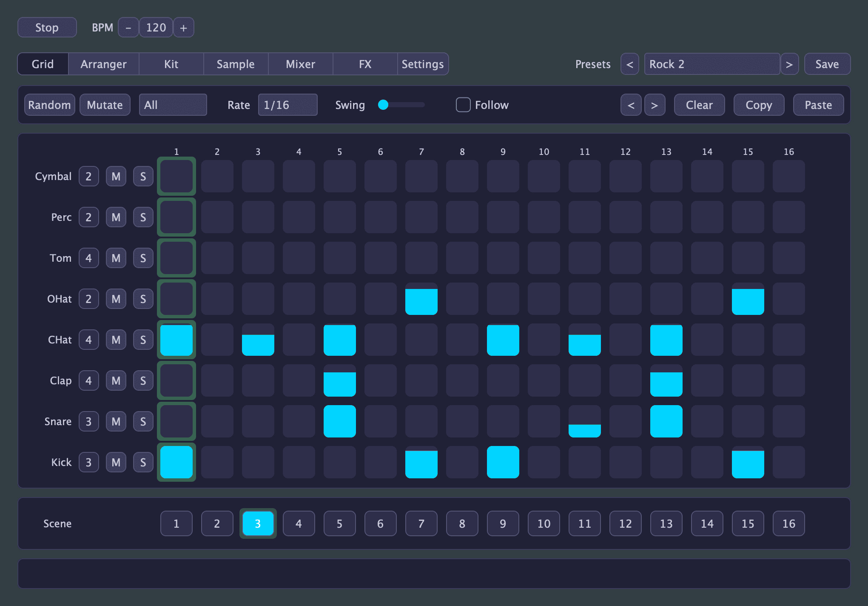Solo the Tom track
The height and width of the screenshot is (606, 868).
(143, 258)
